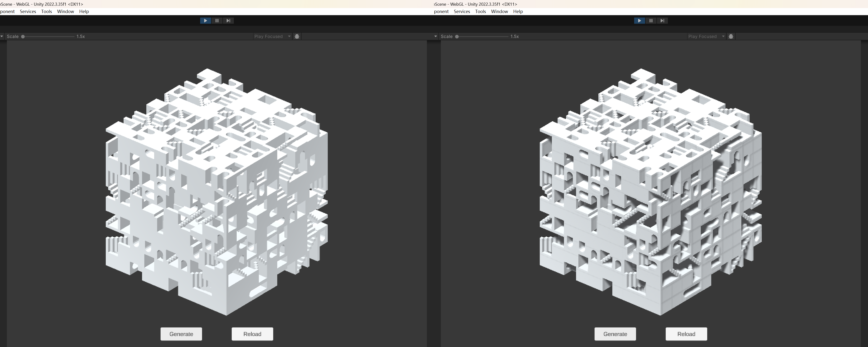Open Tools menu in the left window
The height and width of the screenshot is (347, 868).
click(46, 11)
